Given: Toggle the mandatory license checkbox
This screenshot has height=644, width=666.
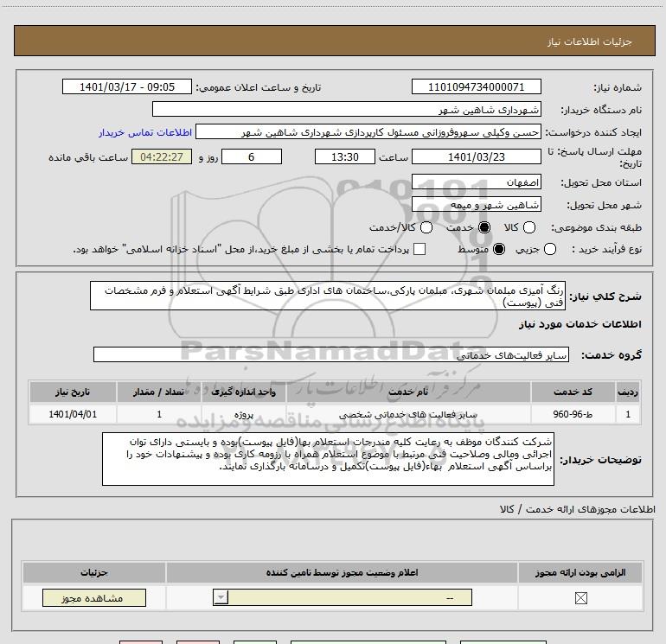Looking at the screenshot, I should [x=580, y=598].
